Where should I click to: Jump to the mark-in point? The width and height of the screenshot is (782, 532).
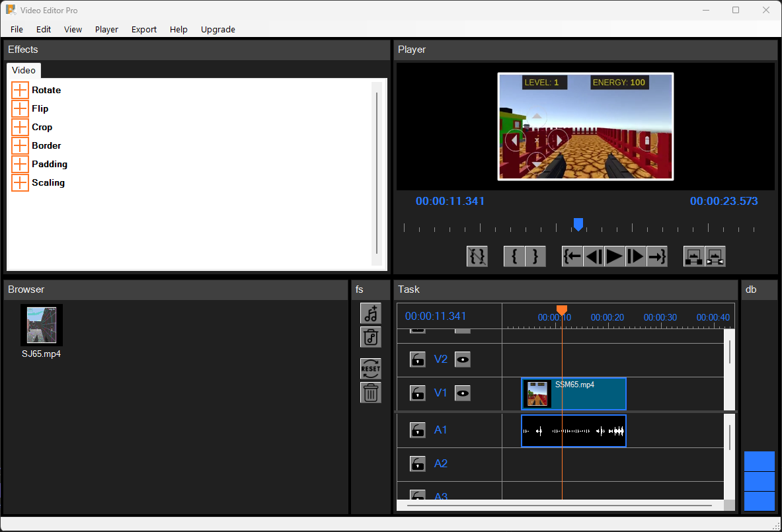572,256
